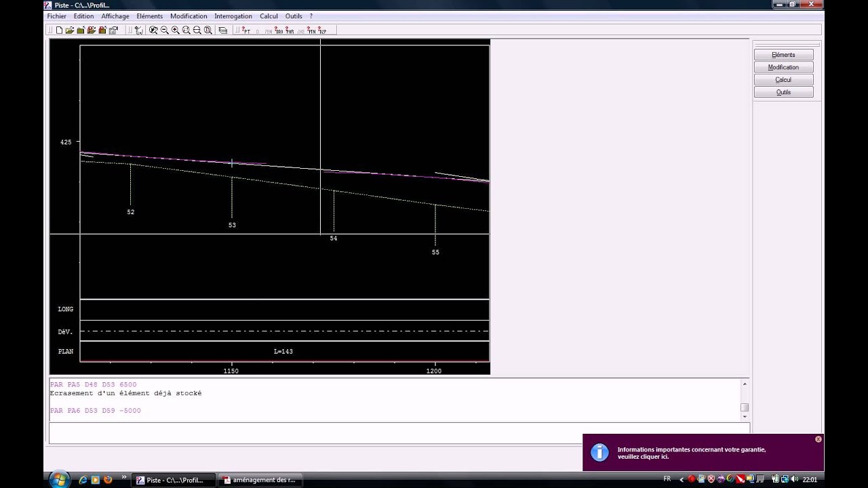Click the Outils button in right panel
Image resolution: width=868 pixels, height=488 pixels.
(x=783, y=92)
